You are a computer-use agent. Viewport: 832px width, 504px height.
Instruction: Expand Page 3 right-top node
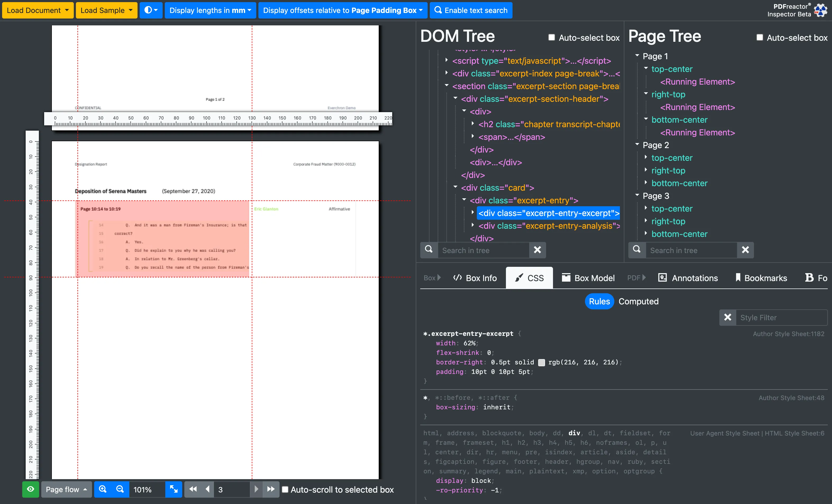pos(646,221)
